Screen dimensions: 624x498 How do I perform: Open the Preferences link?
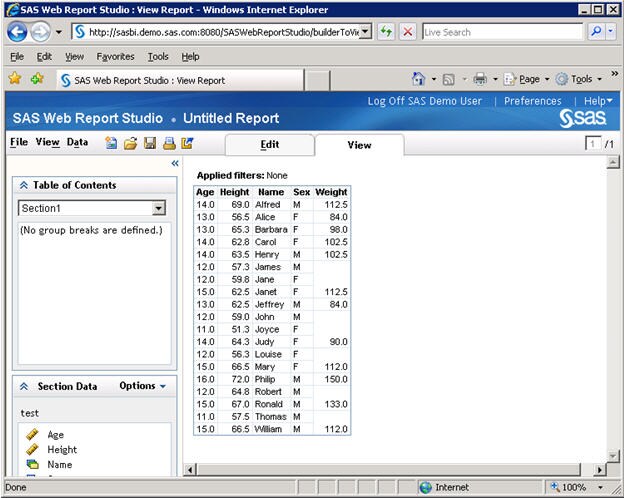click(532, 101)
